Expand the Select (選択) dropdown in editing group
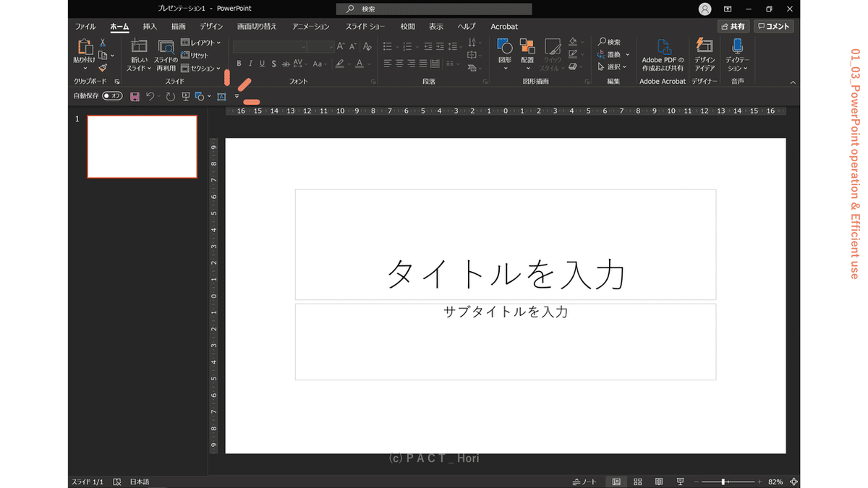 [x=613, y=67]
